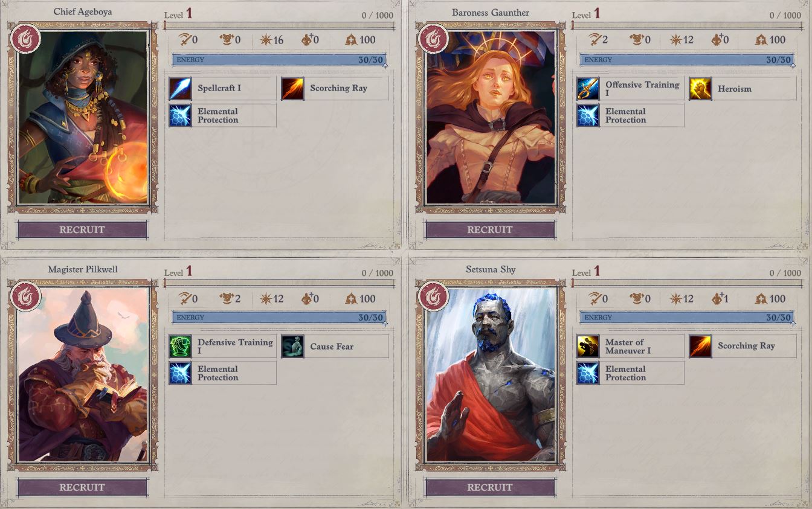Click Setsuna Shy's Scorching Ray icon
Screen dimensions: 812x509
(700, 347)
